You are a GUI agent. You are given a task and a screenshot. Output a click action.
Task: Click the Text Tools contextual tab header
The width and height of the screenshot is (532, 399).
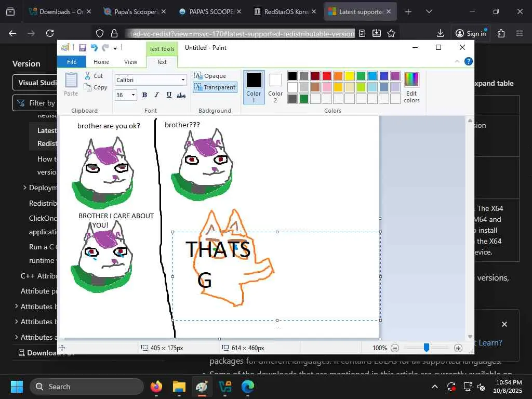click(x=162, y=49)
